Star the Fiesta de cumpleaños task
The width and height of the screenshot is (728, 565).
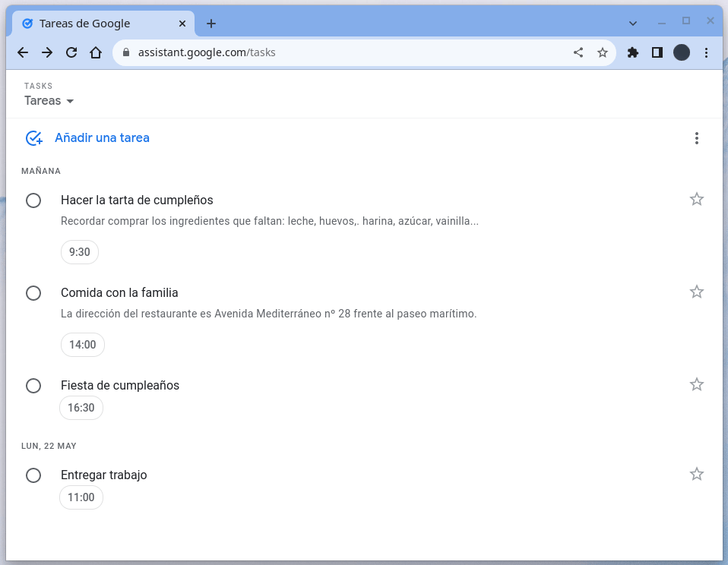click(696, 384)
